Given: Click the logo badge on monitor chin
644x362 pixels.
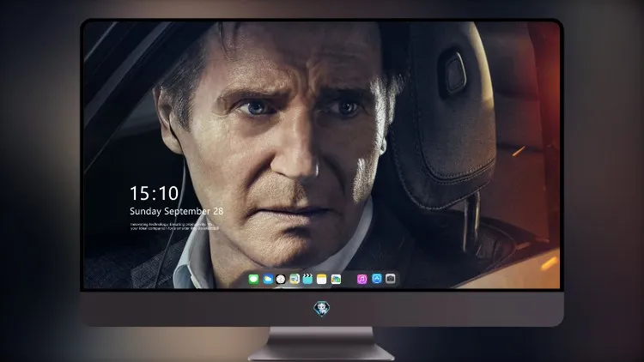Looking at the screenshot, I should (322, 308).
